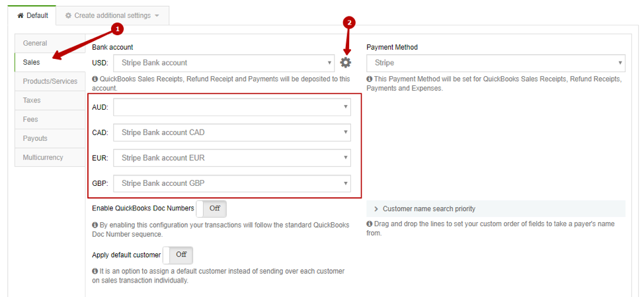Viewport: 644px width, 297px height.
Task: Click the home icon on Default tab
Action: pyautogui.click(x=20, y=16)
